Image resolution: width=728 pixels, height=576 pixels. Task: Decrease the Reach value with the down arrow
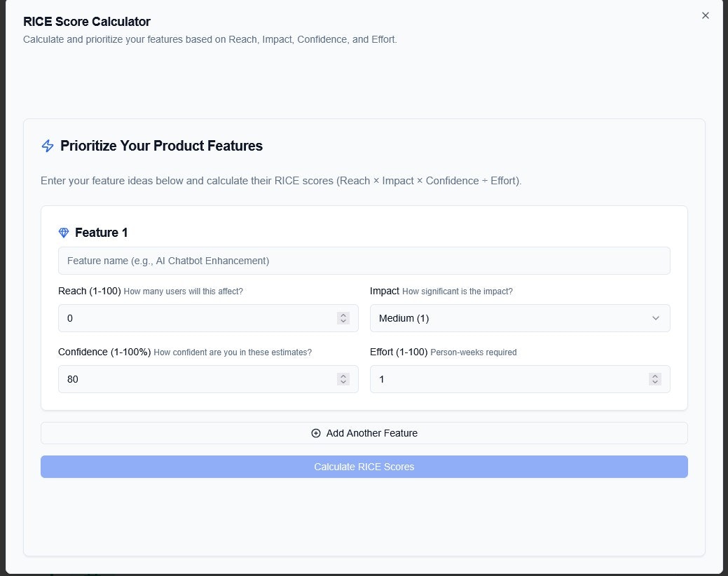(x=343, y=322)
